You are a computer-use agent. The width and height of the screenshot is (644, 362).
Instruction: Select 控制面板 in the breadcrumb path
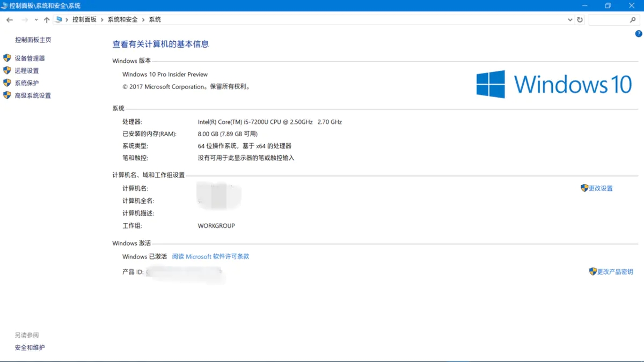tap(84, 20)
